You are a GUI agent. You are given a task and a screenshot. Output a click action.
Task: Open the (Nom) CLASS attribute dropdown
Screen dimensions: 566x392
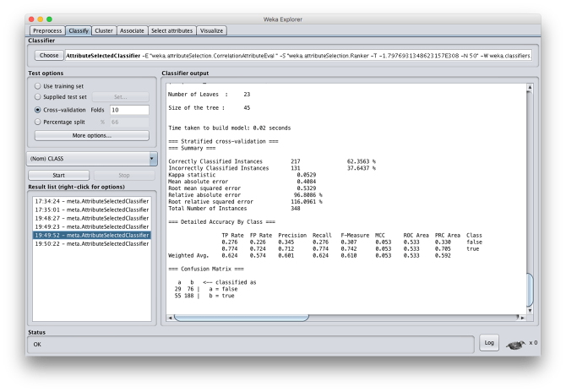(92, 158)
